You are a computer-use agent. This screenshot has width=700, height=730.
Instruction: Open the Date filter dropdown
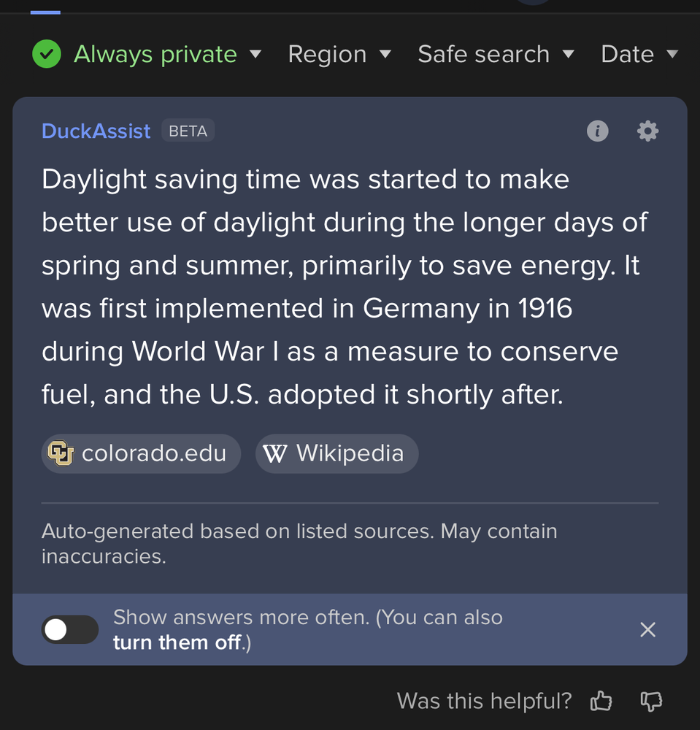pyautogui.click(x=639, y=54)
